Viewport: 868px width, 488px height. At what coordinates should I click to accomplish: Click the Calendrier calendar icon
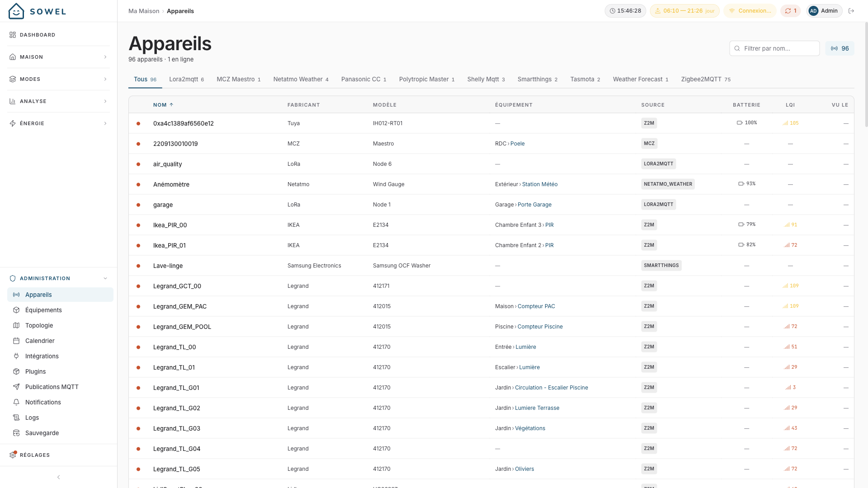point(16,341)
